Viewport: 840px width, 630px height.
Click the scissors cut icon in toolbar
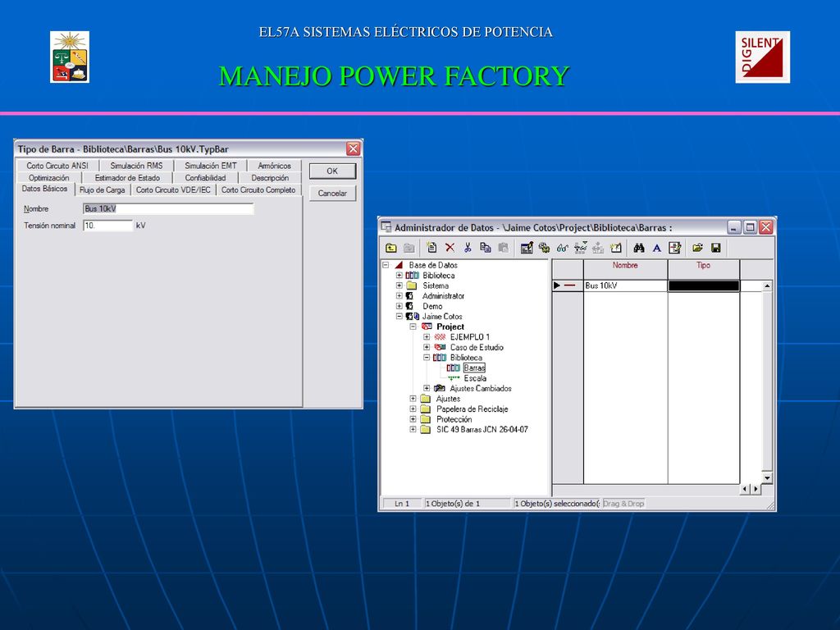(x=468, y=248)
